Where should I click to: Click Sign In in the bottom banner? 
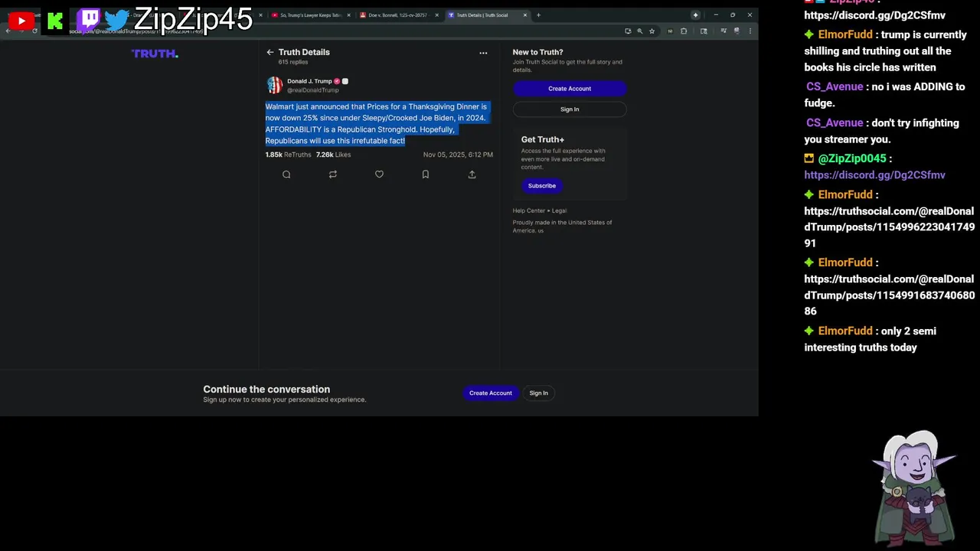pyautogui.click(x=538, y=393)
